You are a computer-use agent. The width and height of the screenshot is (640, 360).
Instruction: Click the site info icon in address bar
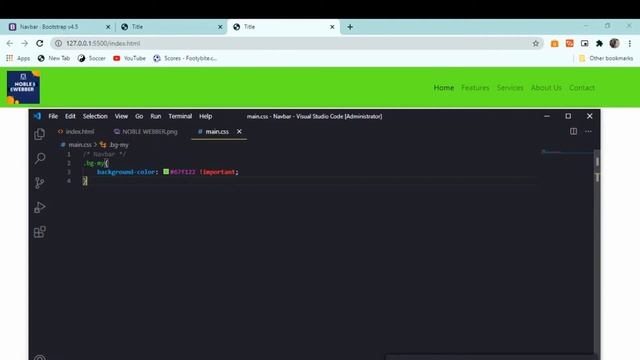58,43
